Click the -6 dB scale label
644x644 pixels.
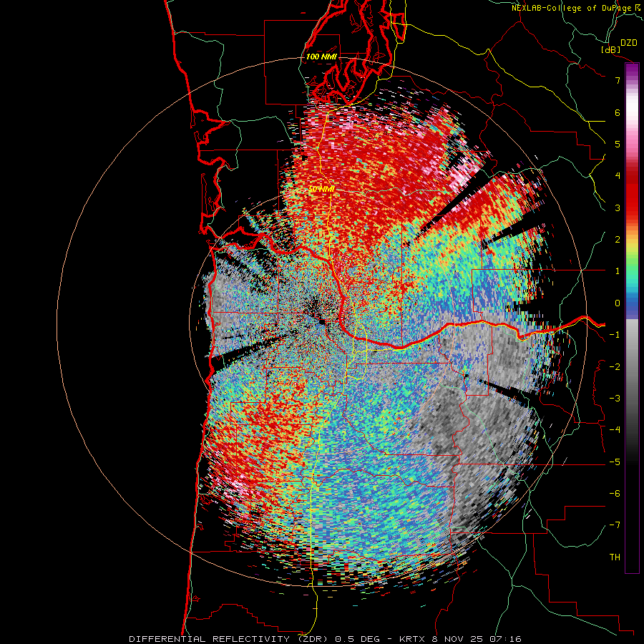pos(615,493)
